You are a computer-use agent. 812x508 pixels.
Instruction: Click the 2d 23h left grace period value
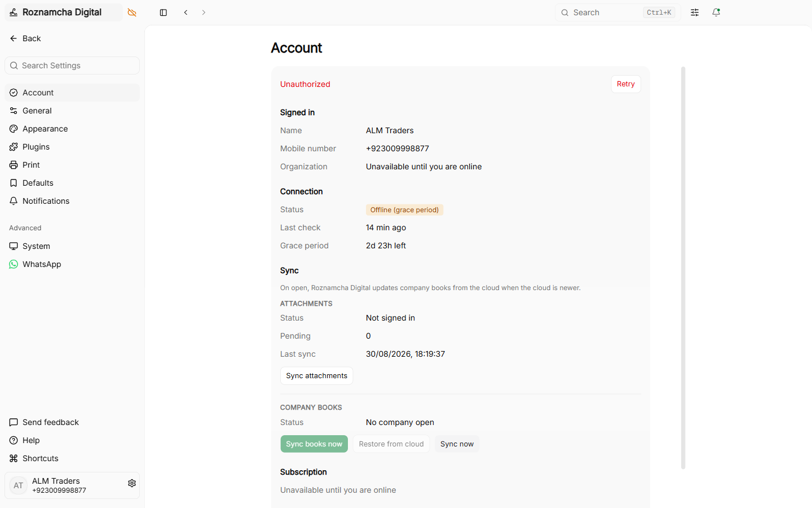tap(386, 246)
